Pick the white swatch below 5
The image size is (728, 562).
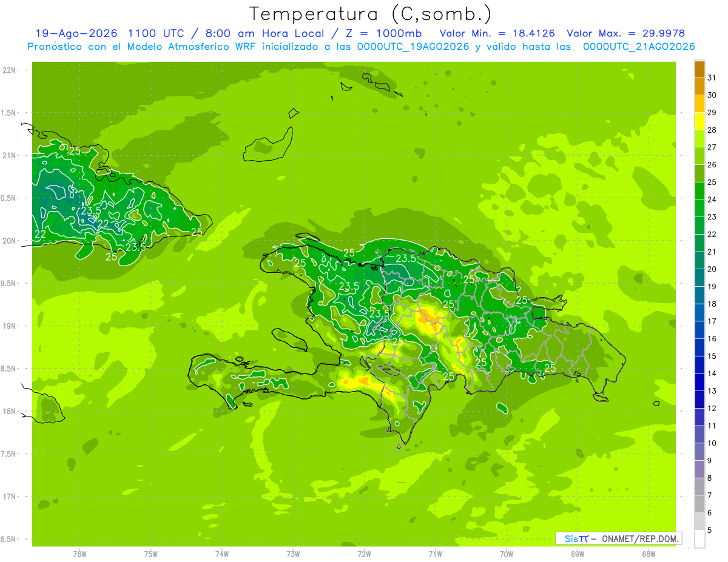[699, 539]
